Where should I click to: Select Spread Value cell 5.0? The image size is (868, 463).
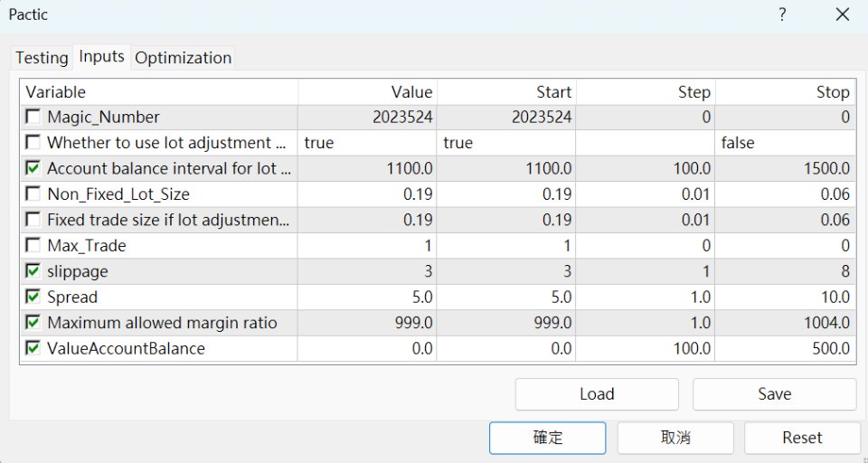pos(368,297)
